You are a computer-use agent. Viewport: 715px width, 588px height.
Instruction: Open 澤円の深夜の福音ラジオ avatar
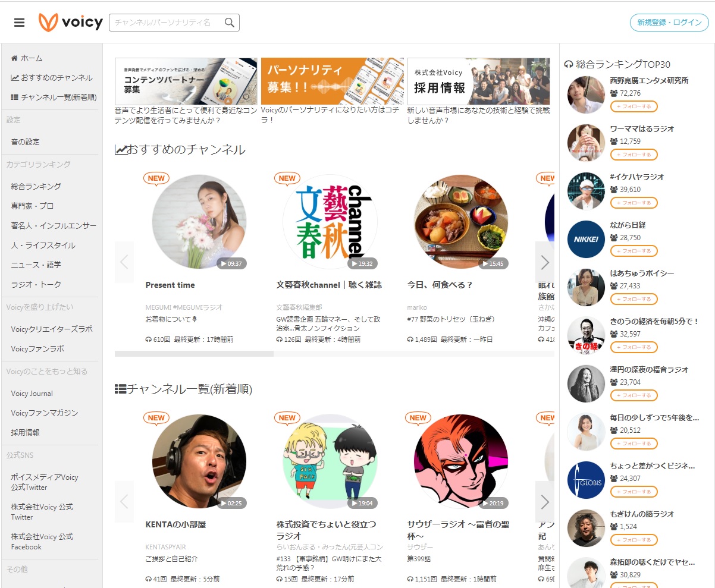(586, 384)
